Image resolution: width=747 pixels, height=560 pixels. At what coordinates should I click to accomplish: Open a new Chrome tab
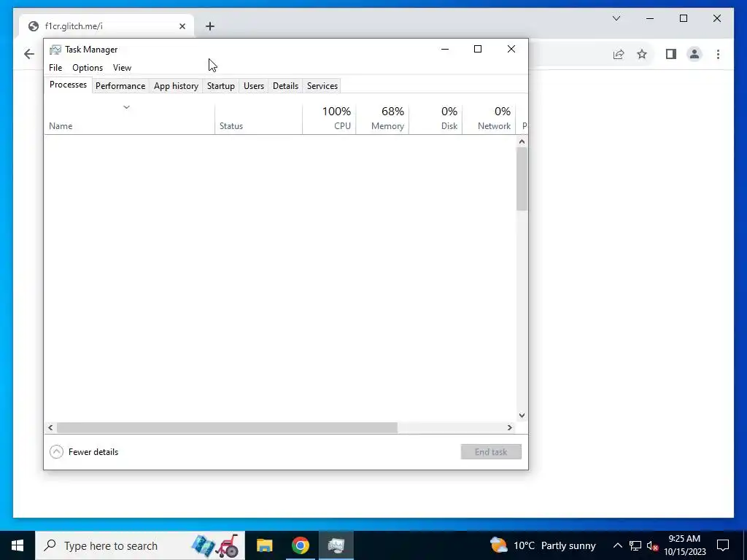[x=210, y=26]
